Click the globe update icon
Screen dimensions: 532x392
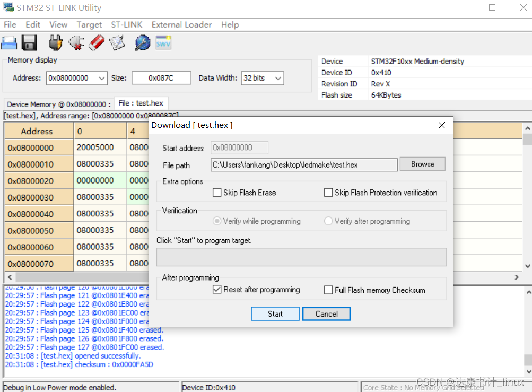tap(143, 43)
